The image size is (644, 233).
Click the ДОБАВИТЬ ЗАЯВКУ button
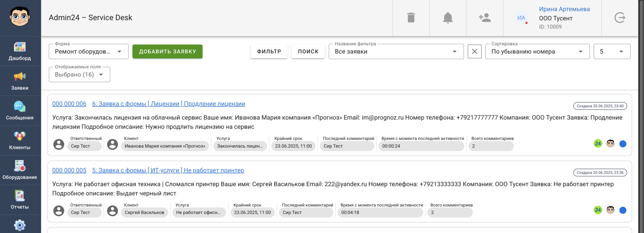coord(168,52)
